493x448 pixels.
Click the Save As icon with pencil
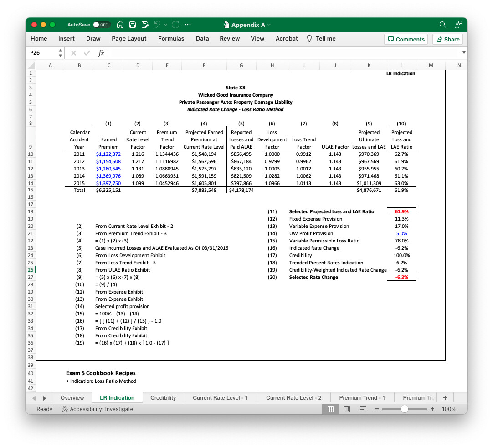click(x=145, y=25)
